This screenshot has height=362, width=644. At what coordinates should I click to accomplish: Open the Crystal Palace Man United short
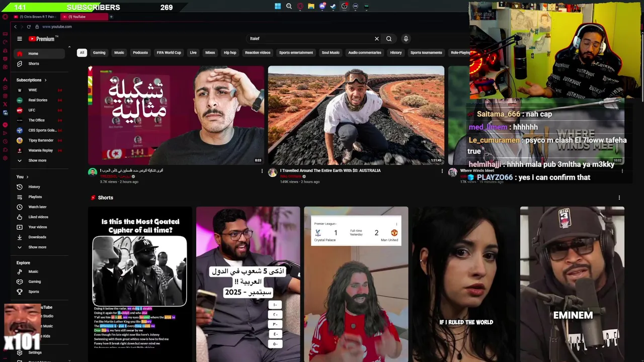[356, 284]
